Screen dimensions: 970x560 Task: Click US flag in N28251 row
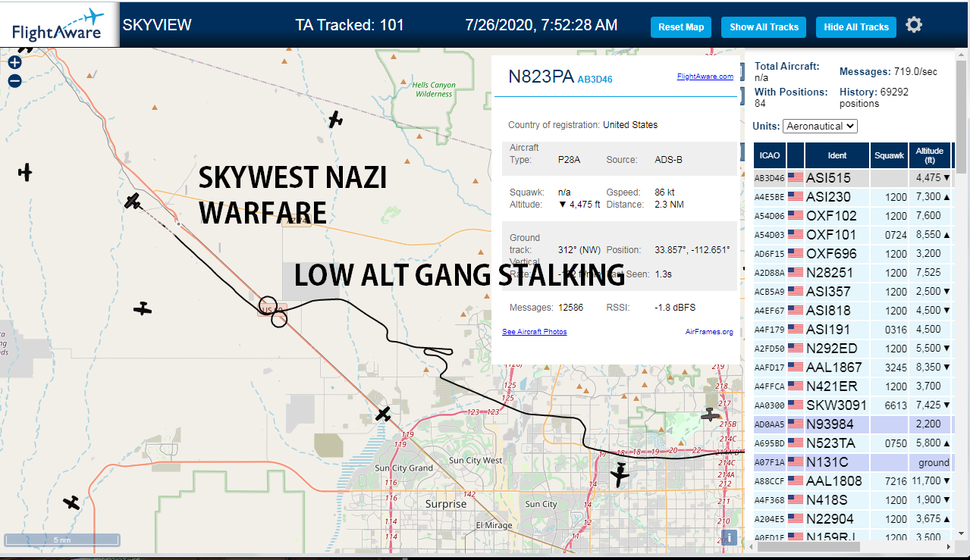pos(796,273)
